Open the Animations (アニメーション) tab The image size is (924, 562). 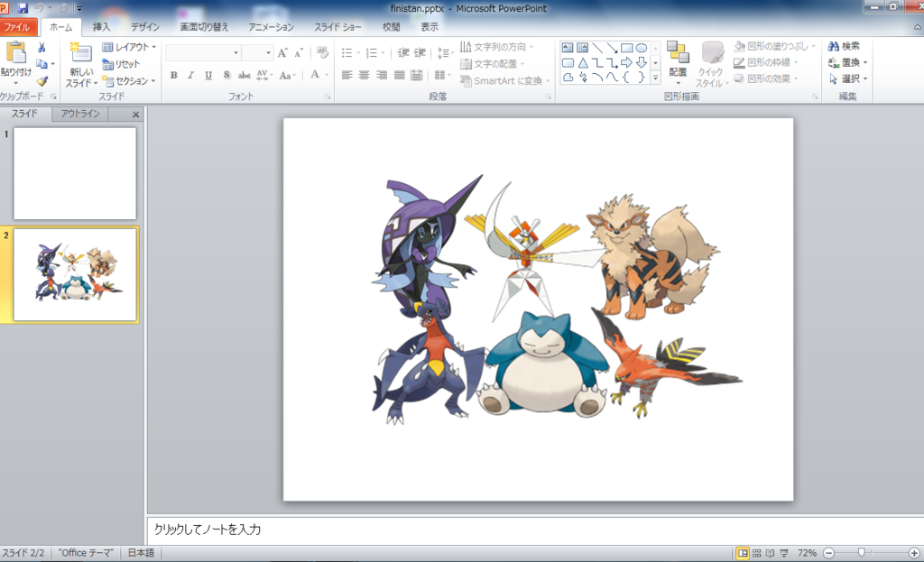pos(271,27)
